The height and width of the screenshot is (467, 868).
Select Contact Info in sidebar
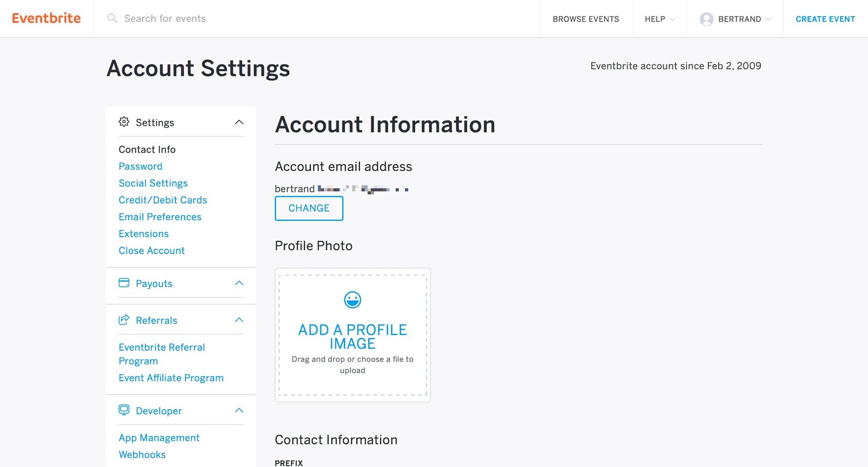(147, 149)
